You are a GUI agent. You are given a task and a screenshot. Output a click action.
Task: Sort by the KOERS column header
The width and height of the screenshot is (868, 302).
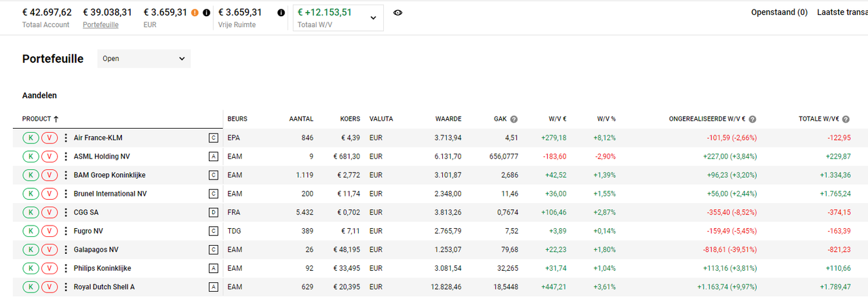(350, 119)
